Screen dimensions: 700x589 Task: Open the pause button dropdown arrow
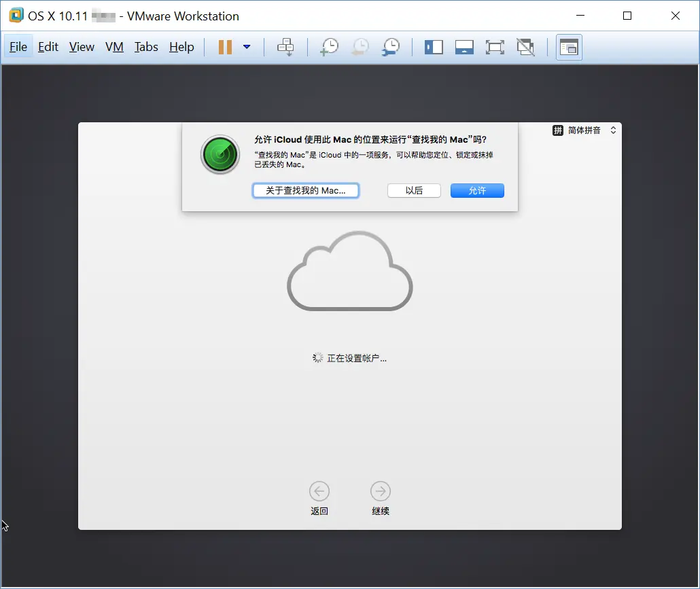click(x=247, y=47)
